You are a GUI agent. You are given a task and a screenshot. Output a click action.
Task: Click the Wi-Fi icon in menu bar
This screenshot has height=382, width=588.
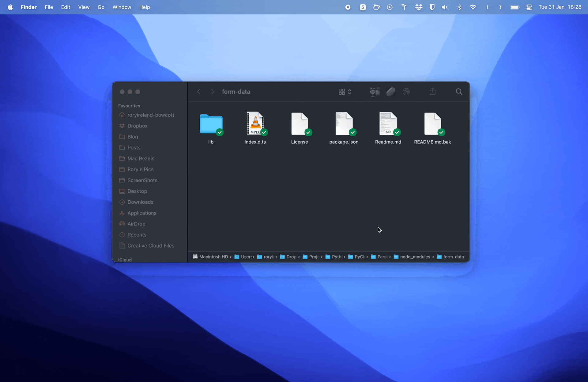point(473,7)
